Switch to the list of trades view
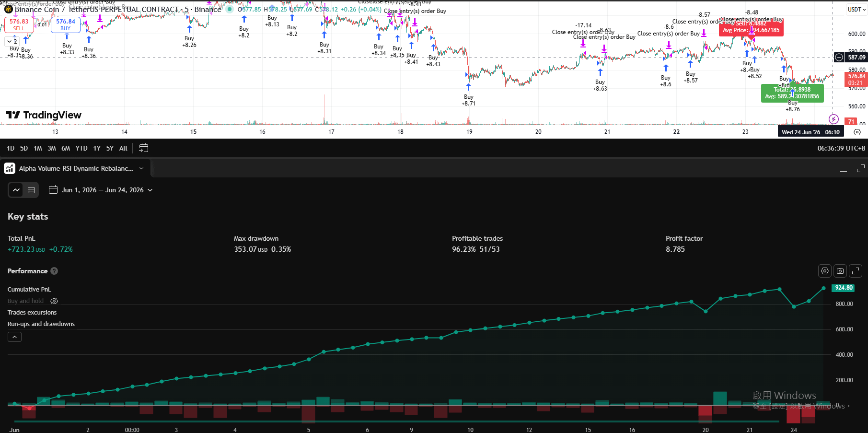 coord(31,190)
